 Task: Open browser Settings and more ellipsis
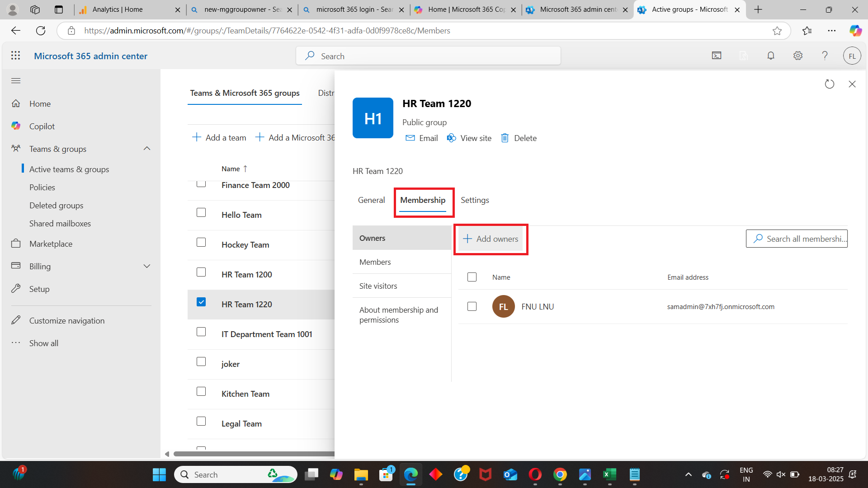[x=832, y=31]
